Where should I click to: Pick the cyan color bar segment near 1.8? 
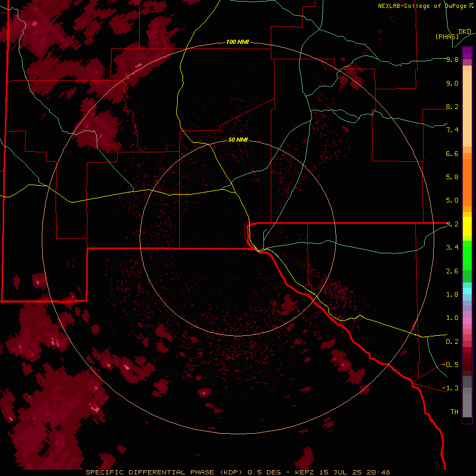467,291
